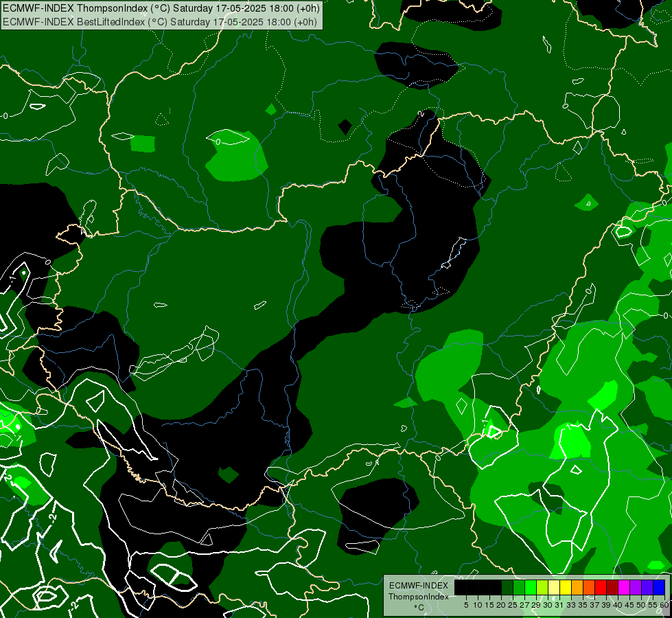Click the BestLiftedIndex title line at top
This screenshot has width=672, height=618.
point(160,22)
